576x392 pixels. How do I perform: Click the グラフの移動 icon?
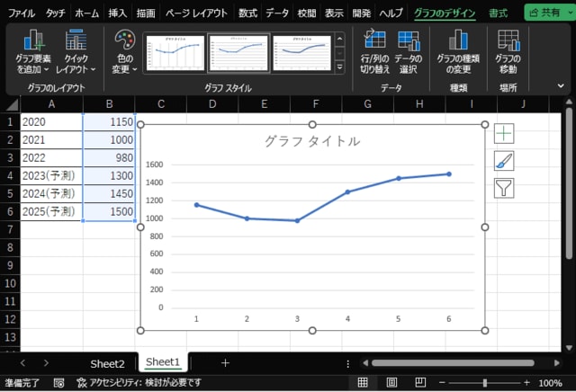click(508, 52)
